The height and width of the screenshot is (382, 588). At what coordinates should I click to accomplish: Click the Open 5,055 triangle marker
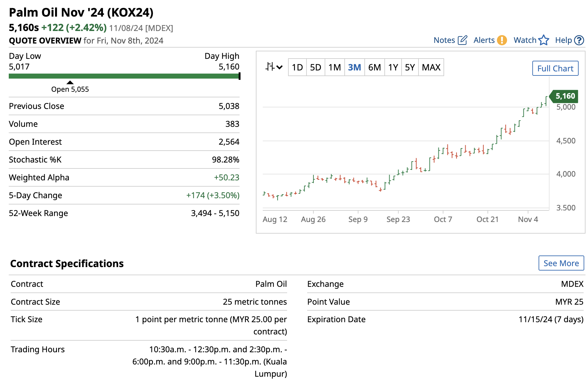70,82
